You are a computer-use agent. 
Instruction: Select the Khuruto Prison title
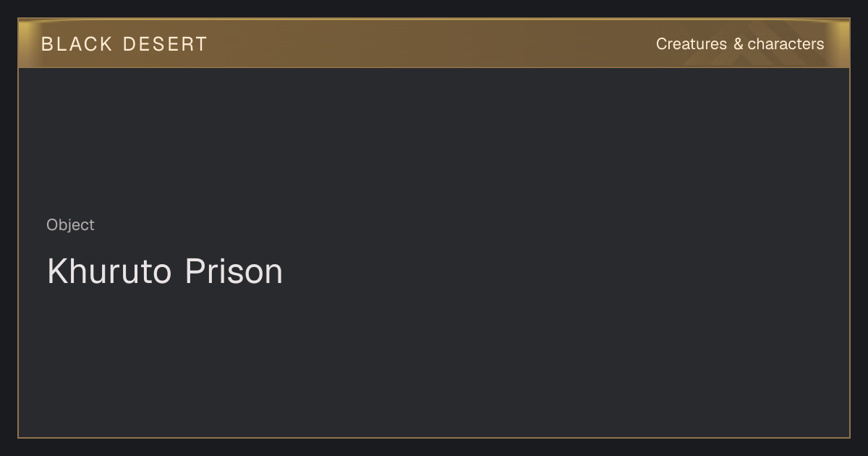click(x=165, y=271)
